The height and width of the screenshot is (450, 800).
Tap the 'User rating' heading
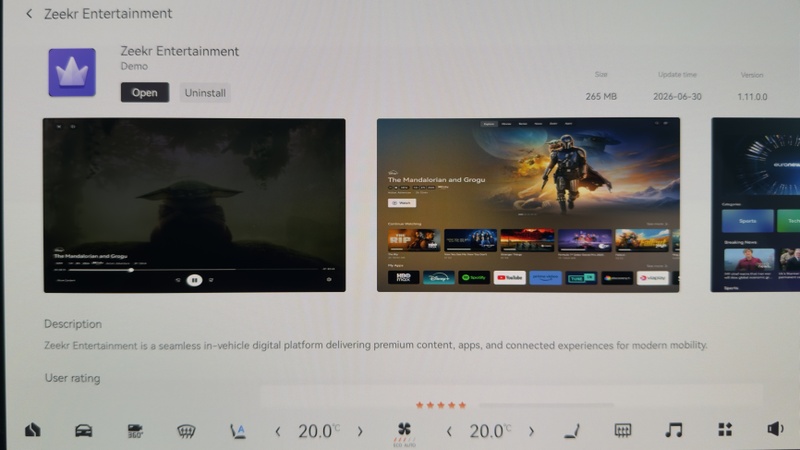[72, 378]
